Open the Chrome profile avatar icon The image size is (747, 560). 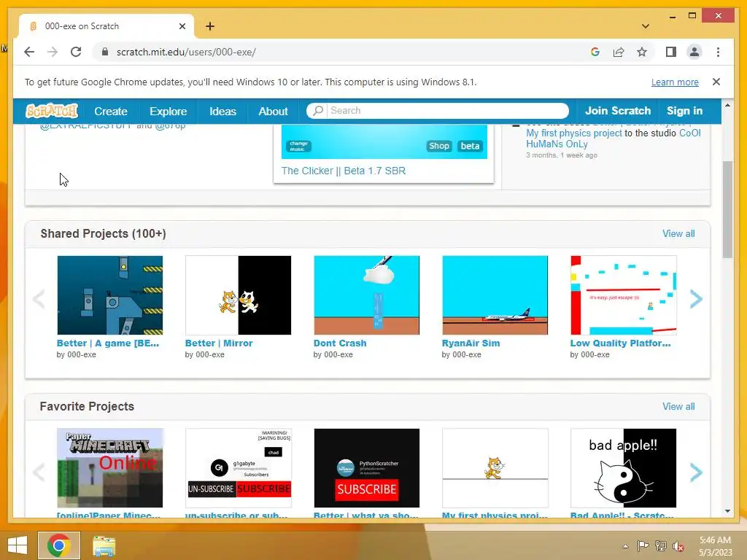coord(694,52)
